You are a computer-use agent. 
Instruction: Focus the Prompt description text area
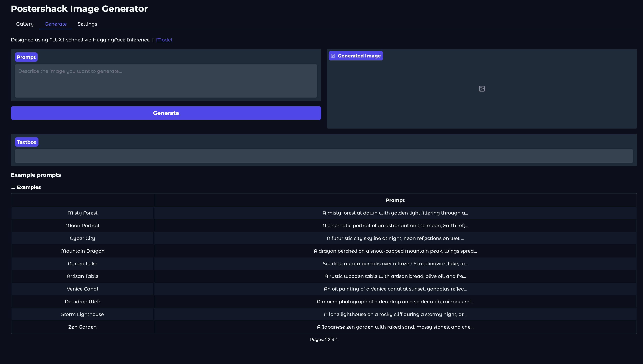click(x=166, y=81)
